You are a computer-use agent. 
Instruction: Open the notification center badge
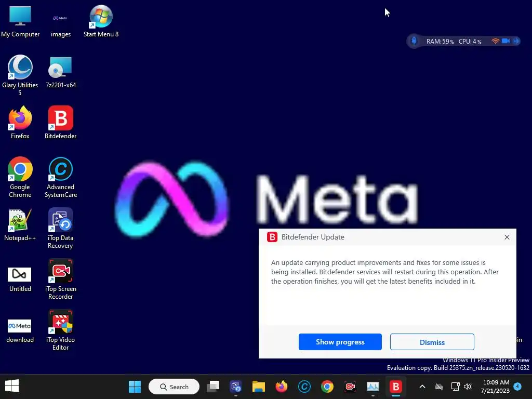pos(517,386)
